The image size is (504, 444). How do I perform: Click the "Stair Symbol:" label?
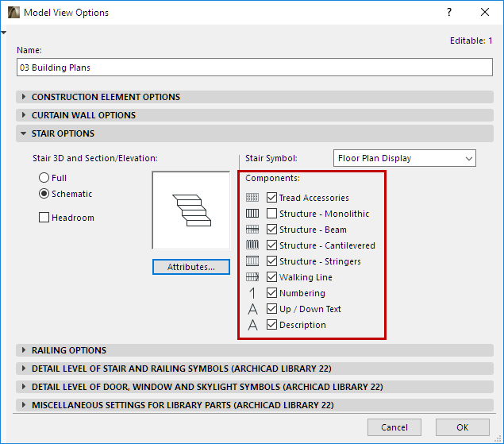coord(271,158)
